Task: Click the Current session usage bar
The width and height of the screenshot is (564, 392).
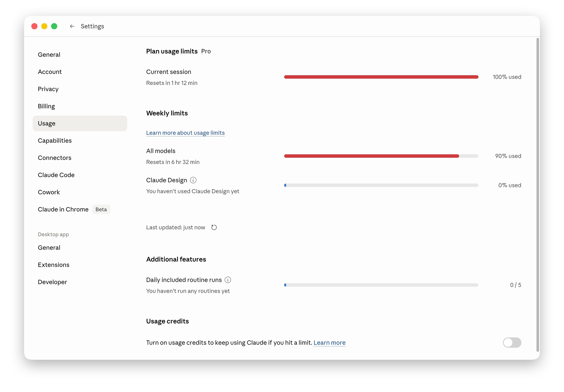Action: (x=381, y=77)
